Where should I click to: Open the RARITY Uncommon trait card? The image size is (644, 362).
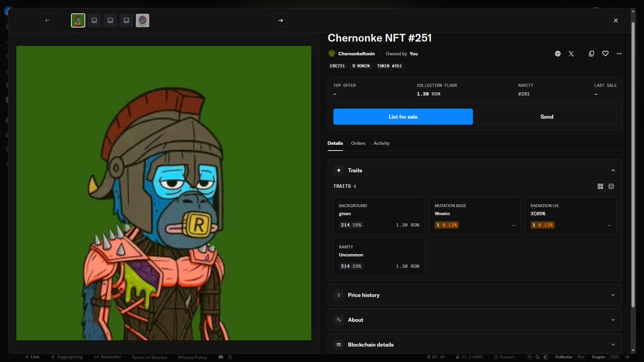tap(379, 257)
